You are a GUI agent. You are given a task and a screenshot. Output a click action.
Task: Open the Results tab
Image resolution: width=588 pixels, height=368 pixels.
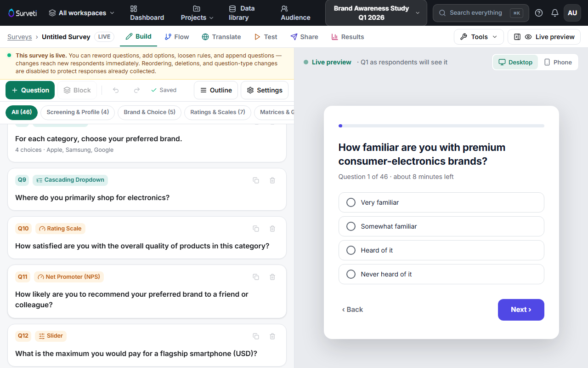pos(348,37)
